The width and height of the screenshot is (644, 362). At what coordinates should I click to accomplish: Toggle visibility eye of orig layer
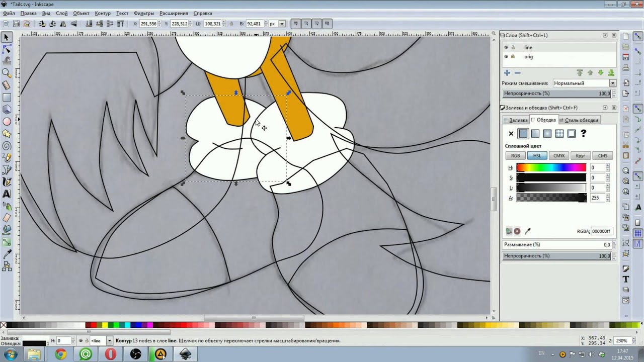(506, 57)
